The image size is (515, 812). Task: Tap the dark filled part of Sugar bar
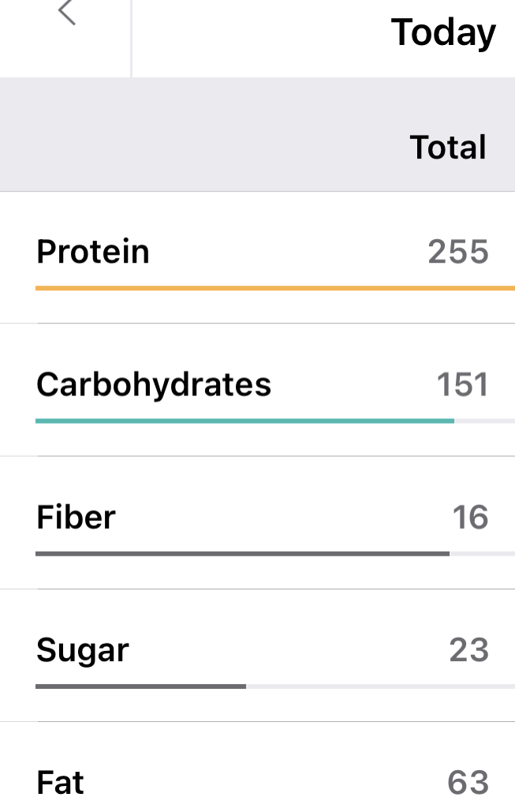click(x=140, y=686)
